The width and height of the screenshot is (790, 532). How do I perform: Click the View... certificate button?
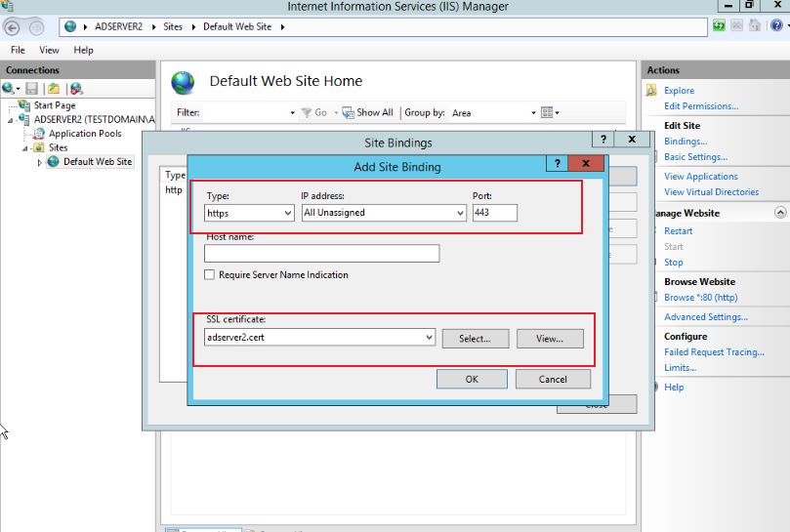pyautogui.click(x=550, y=339)
